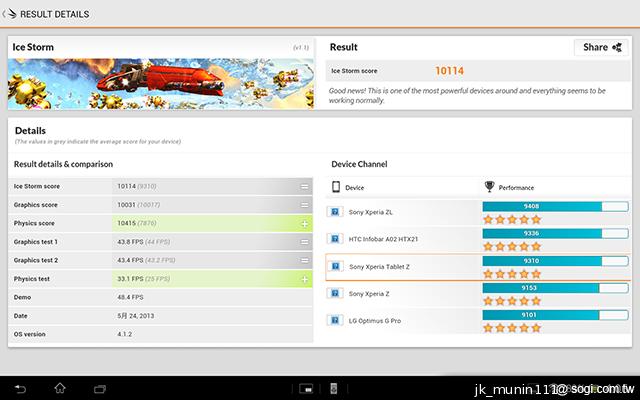
Task: Click the Sony Xperia ZL 9408 score bar
Action: coord(542,207)
